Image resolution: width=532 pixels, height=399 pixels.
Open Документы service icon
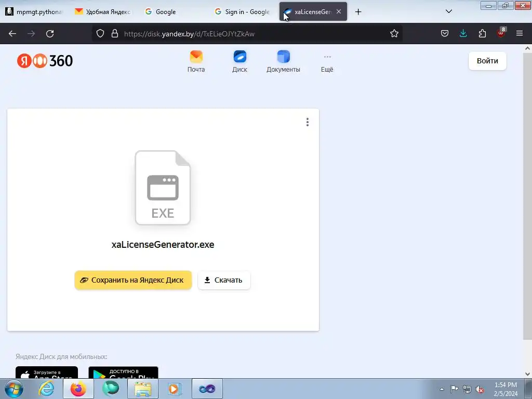(x=283, y=61)
